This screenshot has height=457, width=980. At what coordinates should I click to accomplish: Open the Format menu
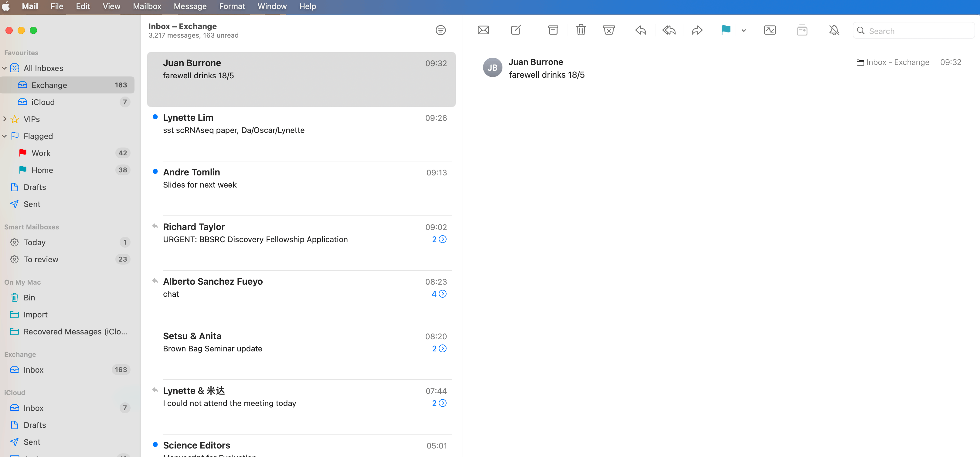pos(232,6)
